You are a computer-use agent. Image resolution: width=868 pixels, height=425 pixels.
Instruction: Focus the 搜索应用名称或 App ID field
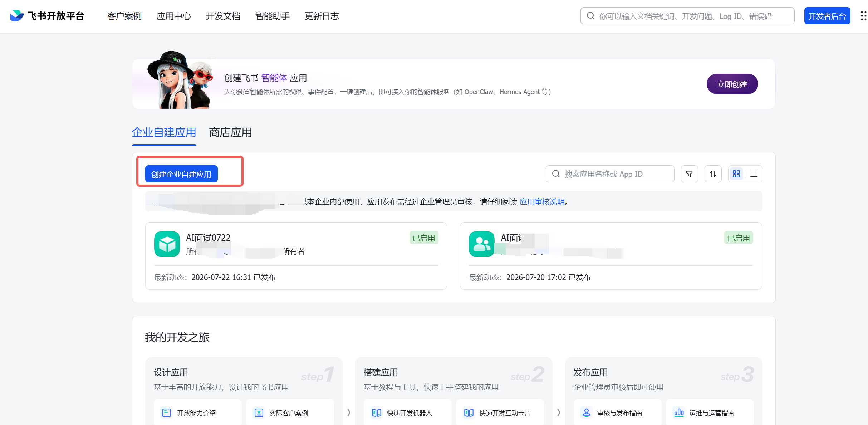coord(610,174)
